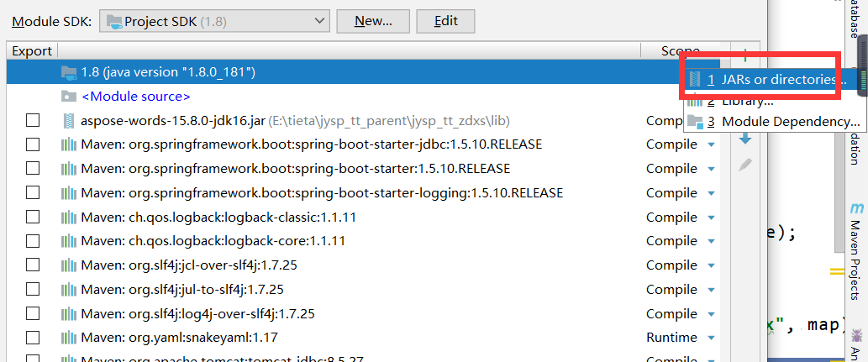
Task: Open scope dropdown for logback-classic
Action: coord(712,218)
